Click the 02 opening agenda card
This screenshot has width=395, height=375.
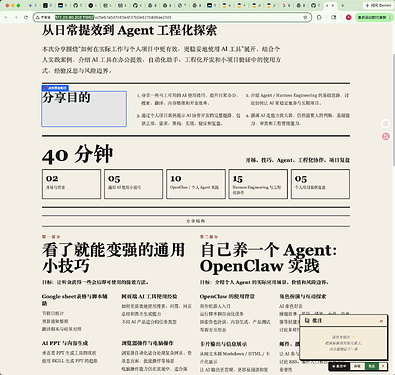pos(71,184)
